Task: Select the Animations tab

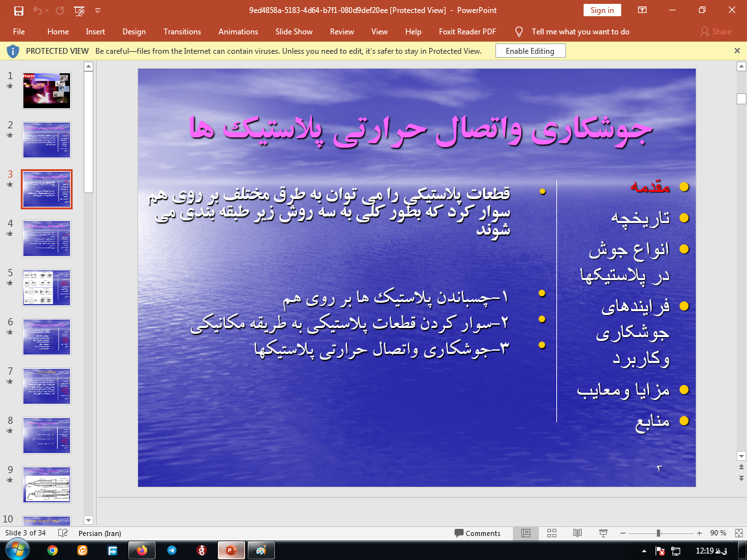Action: click(x=238, y=31)
